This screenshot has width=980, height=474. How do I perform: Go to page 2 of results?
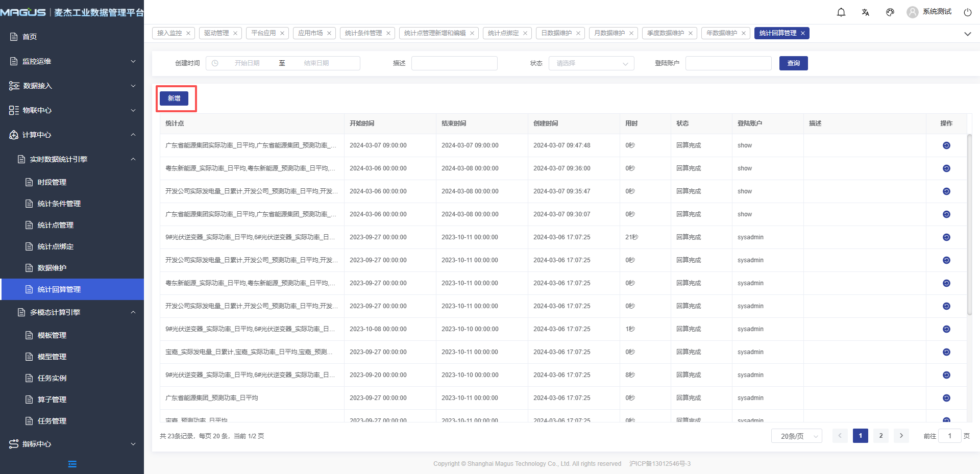(x=880, y=436)
